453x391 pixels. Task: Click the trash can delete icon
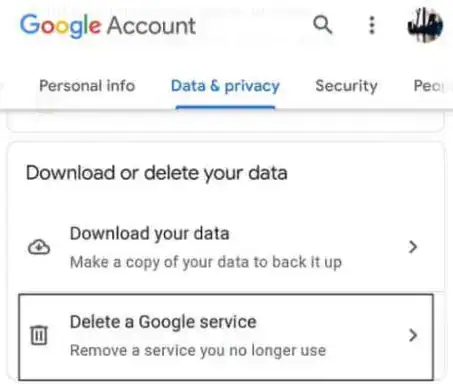[x=39, y=335]
